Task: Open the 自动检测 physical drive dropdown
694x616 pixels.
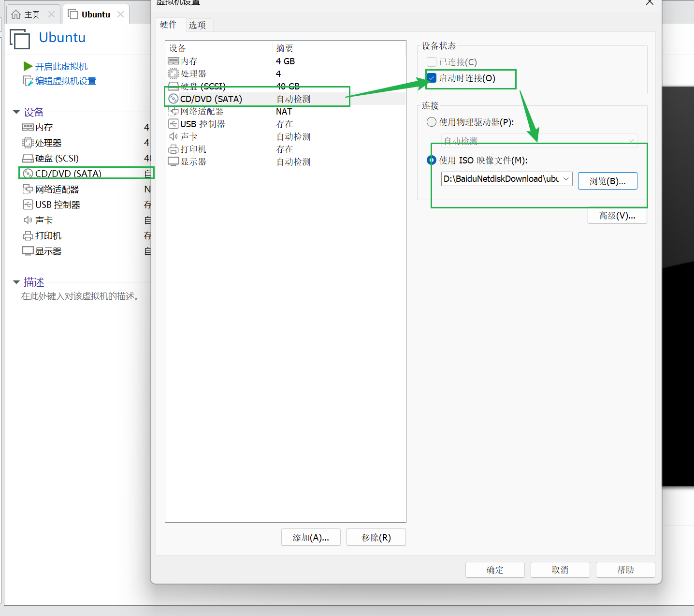Action: [631, 141]
